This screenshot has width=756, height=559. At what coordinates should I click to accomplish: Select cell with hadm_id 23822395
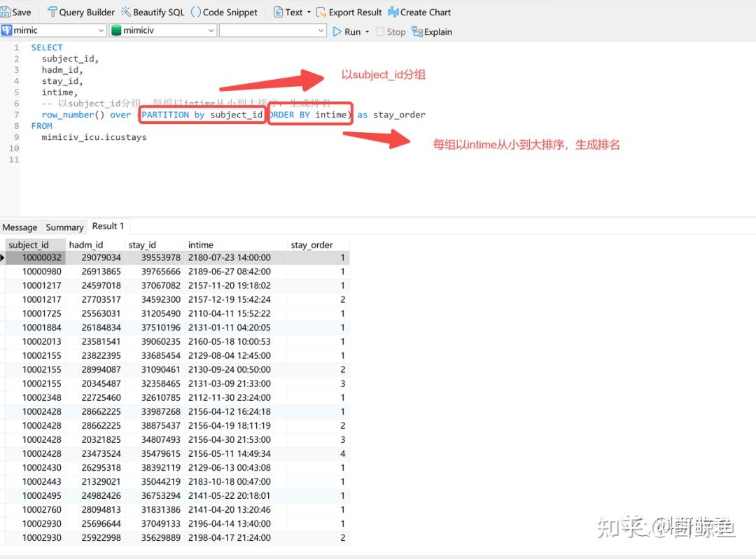point(95,355)
